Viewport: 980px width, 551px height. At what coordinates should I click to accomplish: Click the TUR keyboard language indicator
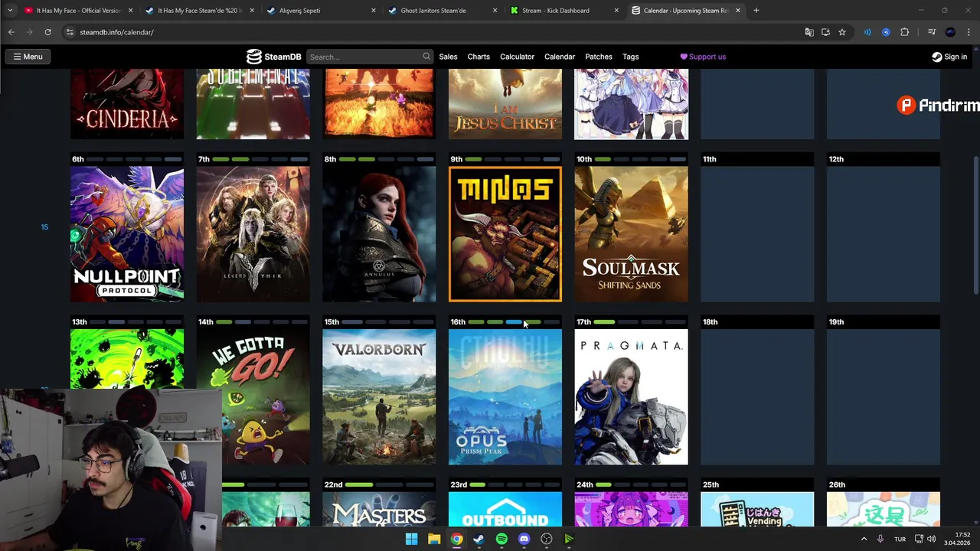[900, 539]
